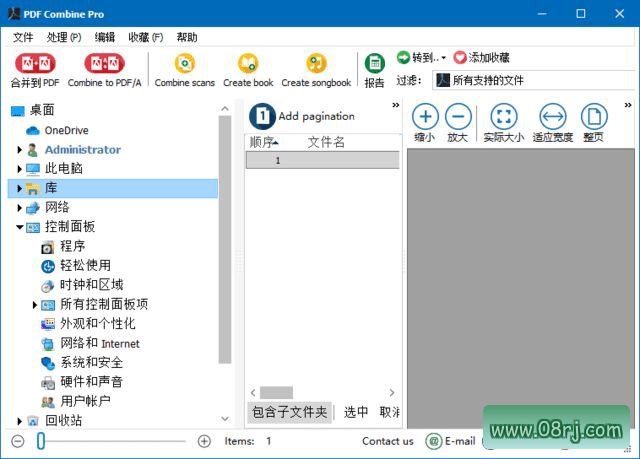Click file list scroll left arrow
640x459 pixels.
(x=253, y=392)
